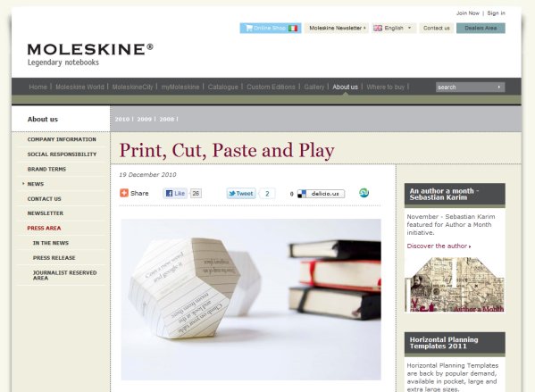Click the Dealers Area button

[481, 28]
